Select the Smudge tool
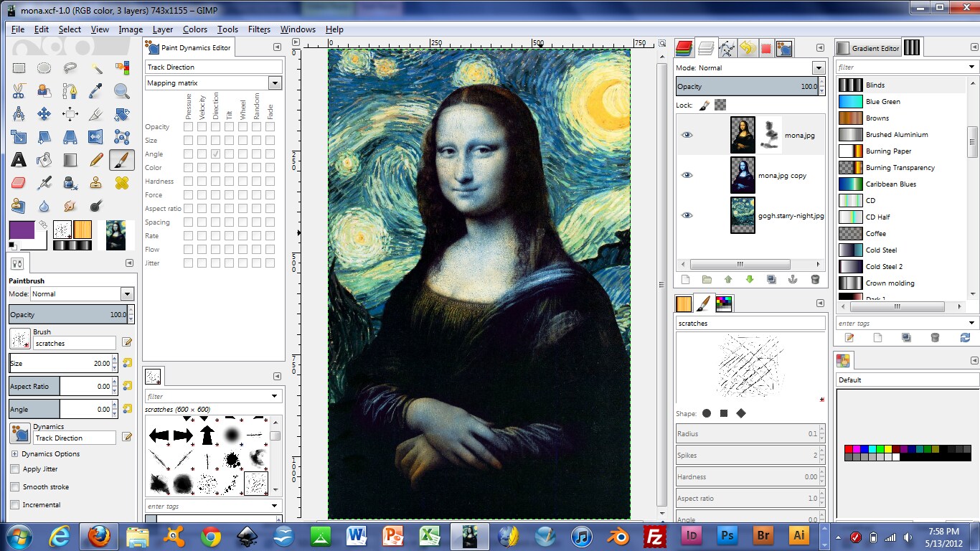The image size is (980, 551). click(70, 205)
